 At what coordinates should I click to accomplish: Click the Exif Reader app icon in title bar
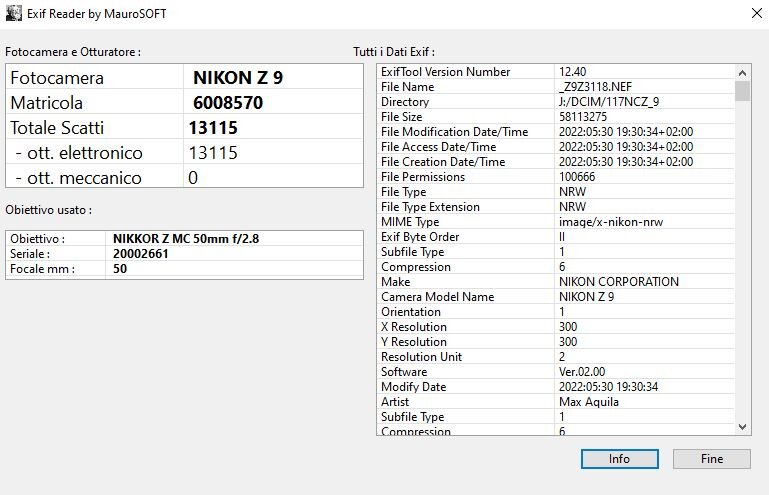point(14,13)
